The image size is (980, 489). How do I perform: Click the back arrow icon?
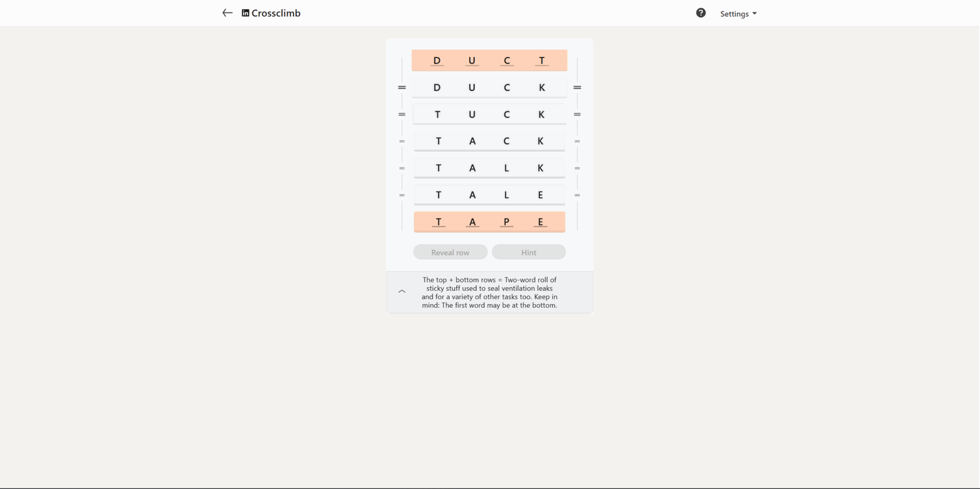pyautogui.click(x=227, y=13)
